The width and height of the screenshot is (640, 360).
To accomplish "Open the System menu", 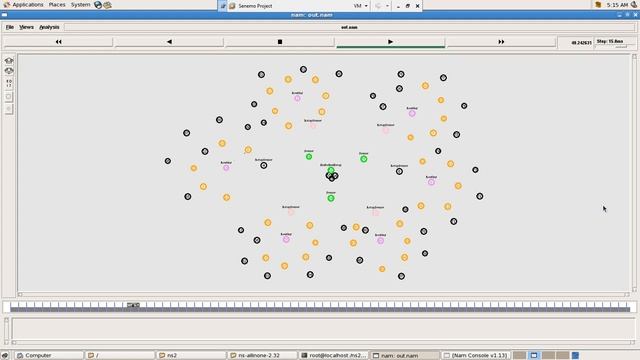I will point(80,5).
